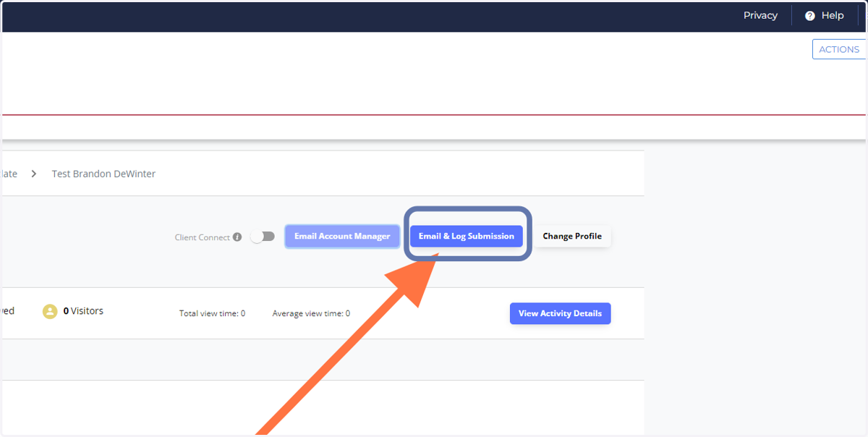868x437 pixels.
Task: Click the Client Connect info icon
Action: click(x=237, y=237)
